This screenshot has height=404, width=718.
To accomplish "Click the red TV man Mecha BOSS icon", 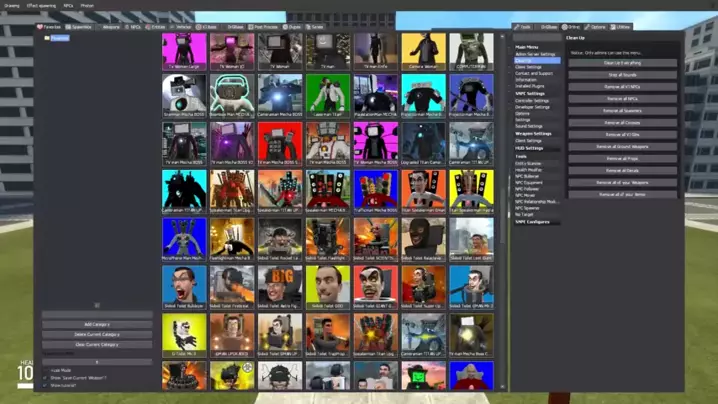I will click(x=280, y=142).
